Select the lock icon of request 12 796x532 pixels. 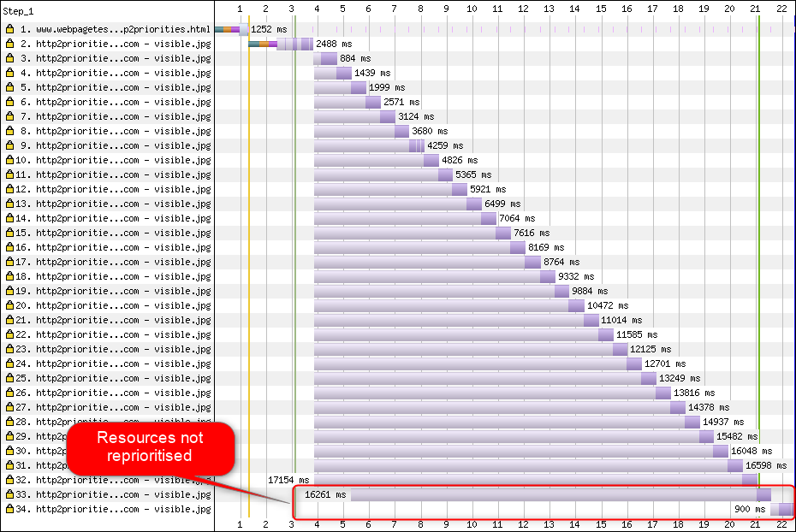(x=9, y=189)
